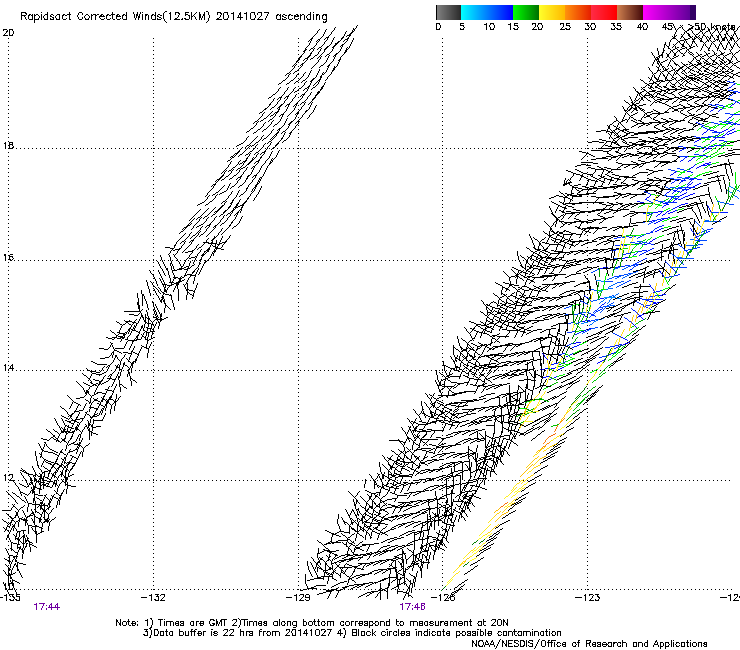Viewport: 740px width, 650px height.
Task: Click the legend label '30'
Action: (590, 27)
